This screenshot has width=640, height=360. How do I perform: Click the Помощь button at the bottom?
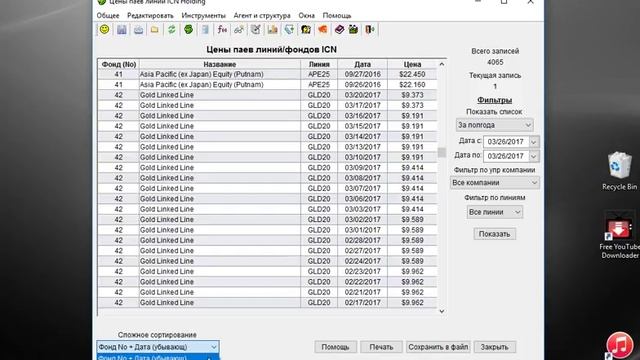(336, 347)
